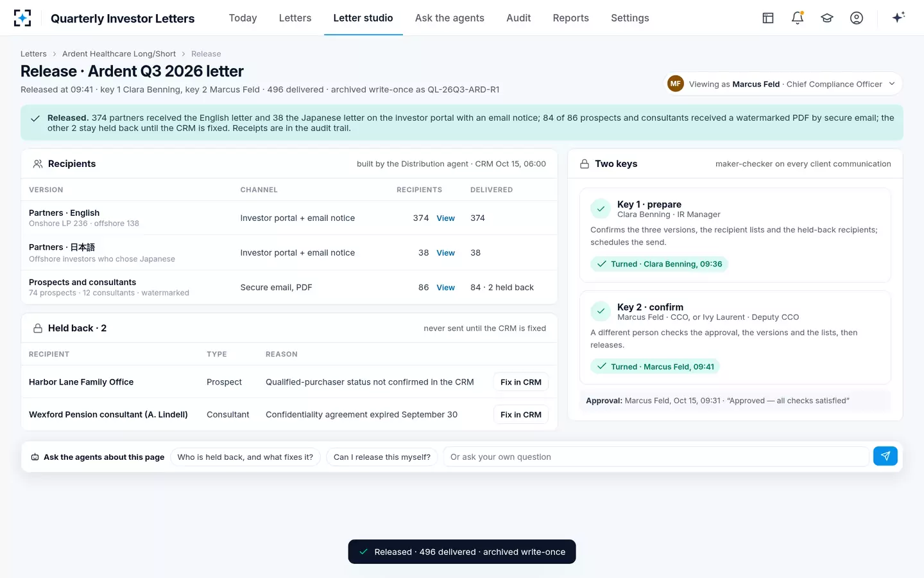Click the Key 1 prepare checkmark circle
This screenshot has width=924, height=578.
click(x=601, y=209)
